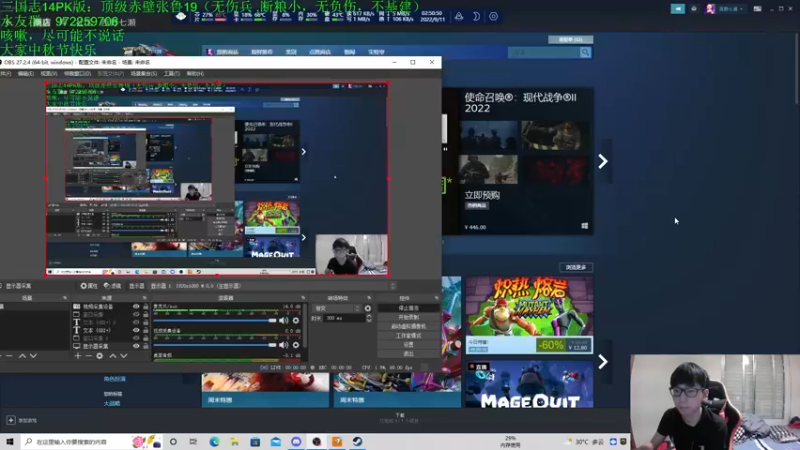Open File Explorer from the taskbar
The height and width of the screenshot is (450, 800).
235,442
